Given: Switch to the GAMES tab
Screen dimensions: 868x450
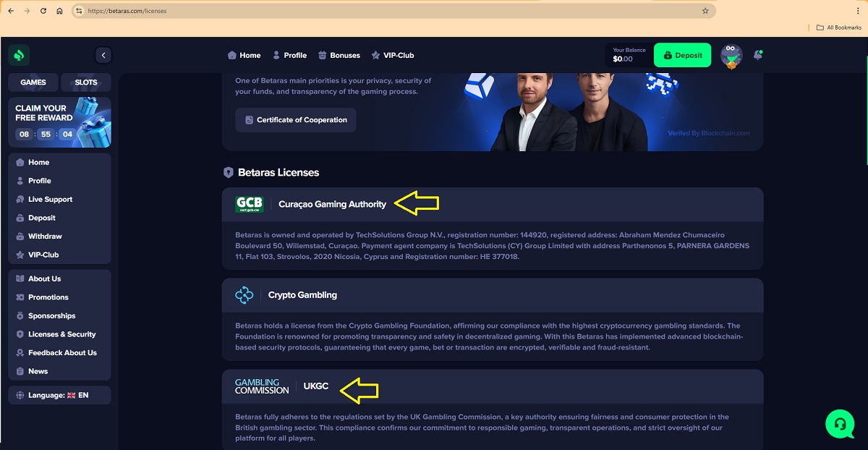Looking at the screenshot, I should click(x=33, y=82).
